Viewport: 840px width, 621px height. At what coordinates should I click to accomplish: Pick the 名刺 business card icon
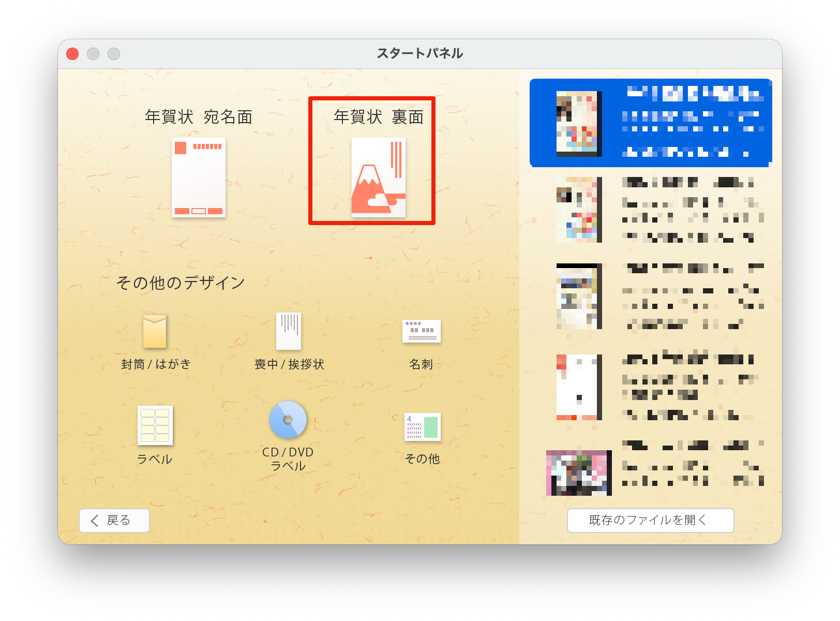(421, 331)
